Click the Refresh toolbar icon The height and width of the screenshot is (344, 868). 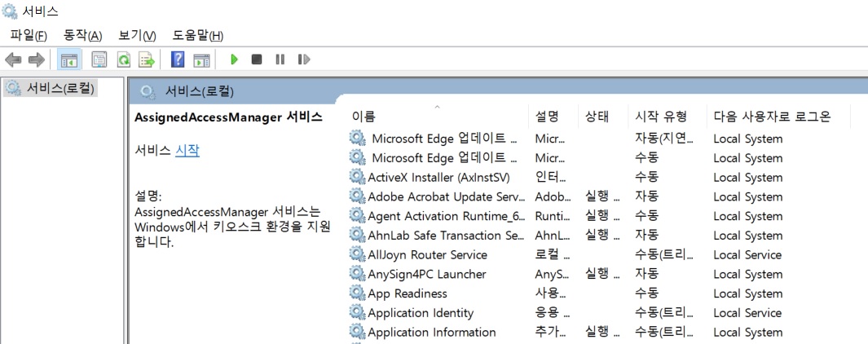(x=123, y=60)
